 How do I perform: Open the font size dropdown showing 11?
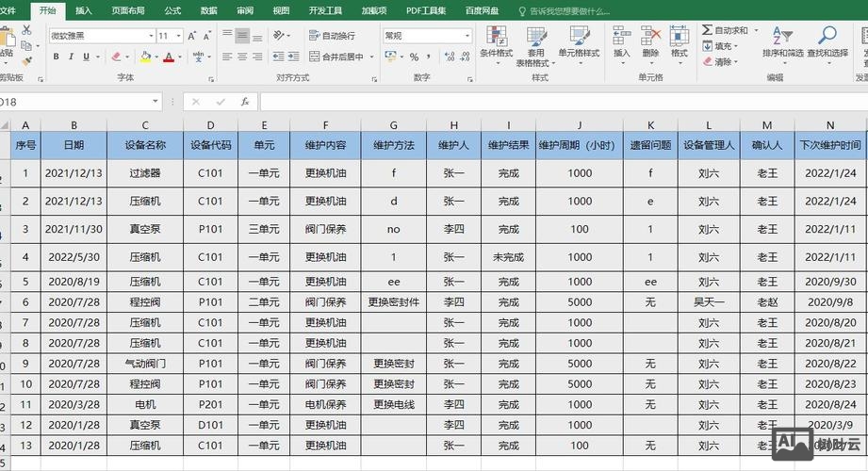point(179,36)
